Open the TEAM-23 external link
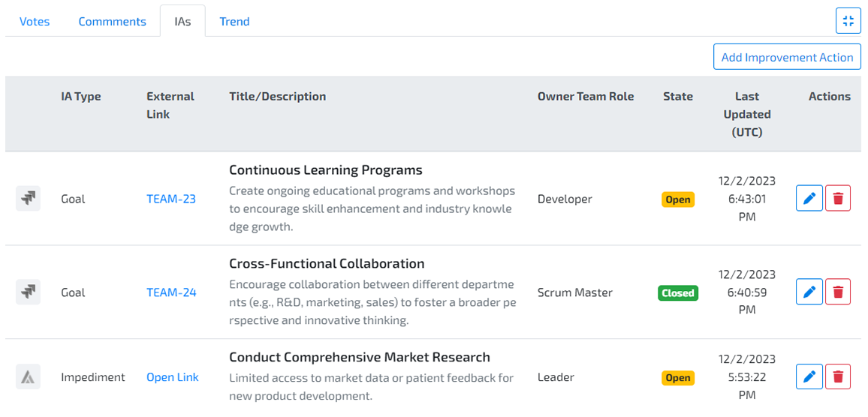The image size is (868, 417). tap(171, 199)
